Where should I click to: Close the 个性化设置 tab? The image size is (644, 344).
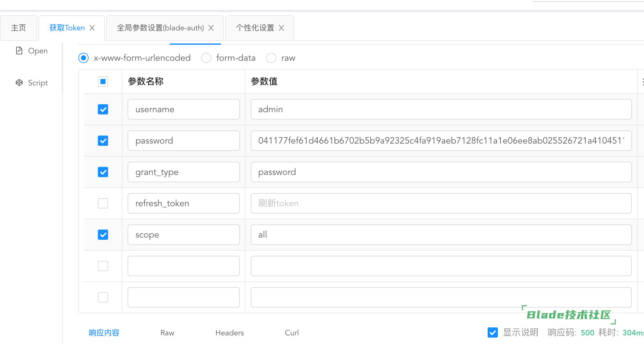(x=281, y=28)
